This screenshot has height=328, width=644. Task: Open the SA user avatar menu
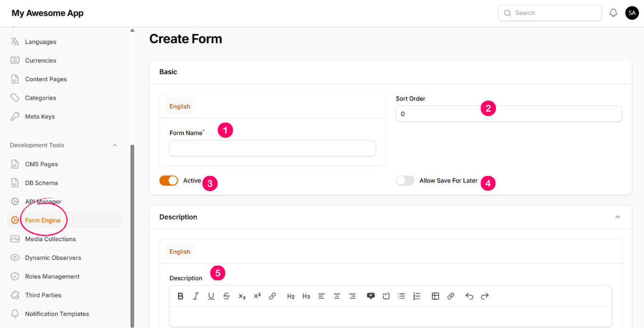(x=632, y=13)
